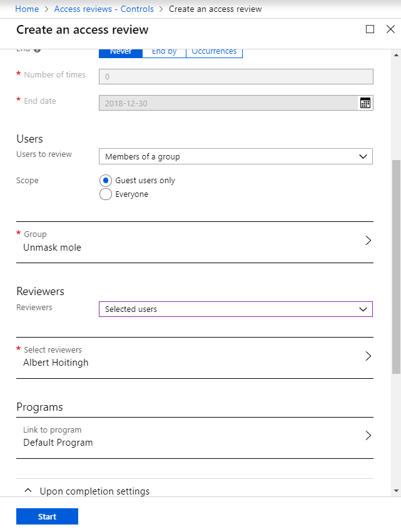Screen dimensions: 401x532
Task: Click the End date text field
Action: click(x=228, y=103)
